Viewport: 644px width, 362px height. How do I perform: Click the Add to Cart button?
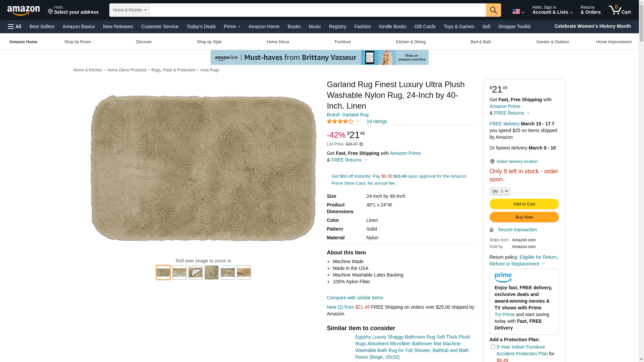tap(524, 204)
